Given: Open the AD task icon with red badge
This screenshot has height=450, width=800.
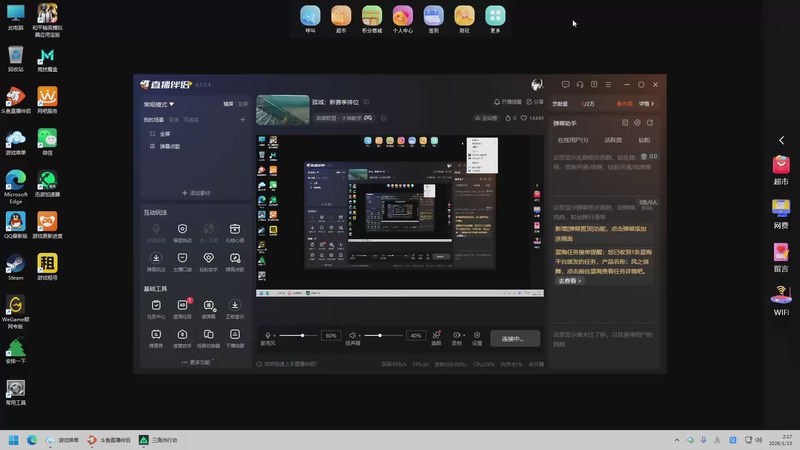Looking at the screenshot, I should click(182, 309).
